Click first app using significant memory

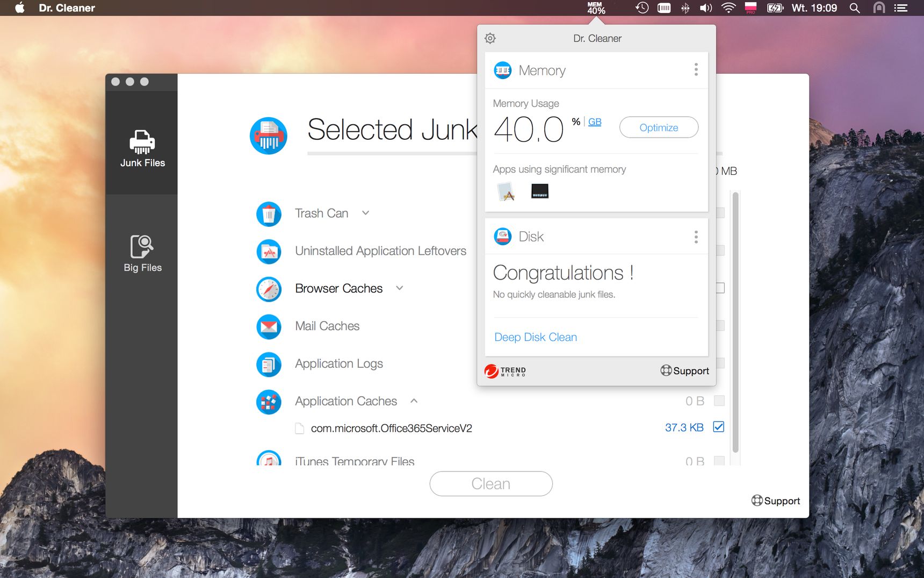506,191
